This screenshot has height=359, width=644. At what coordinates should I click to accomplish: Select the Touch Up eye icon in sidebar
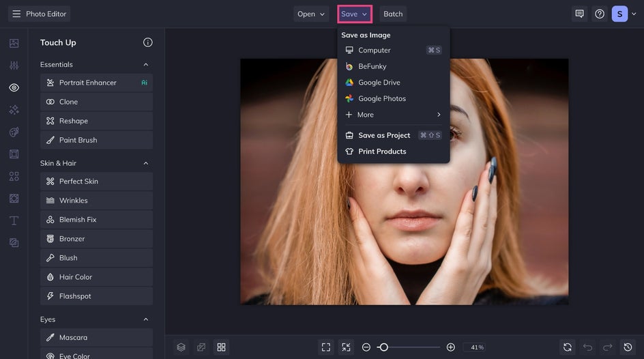pyautogui.click(x=14, y=87)
